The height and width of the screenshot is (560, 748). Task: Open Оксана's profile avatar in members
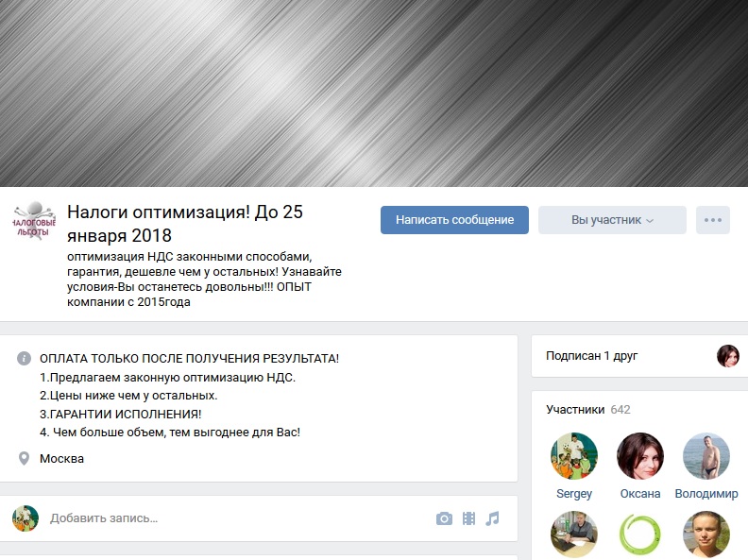pos(640,456)
